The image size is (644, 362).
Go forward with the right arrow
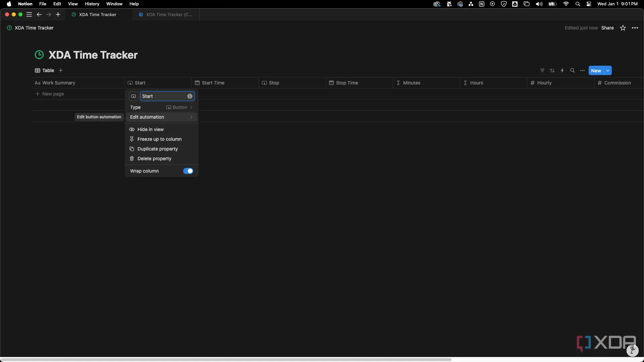[49, 14]
